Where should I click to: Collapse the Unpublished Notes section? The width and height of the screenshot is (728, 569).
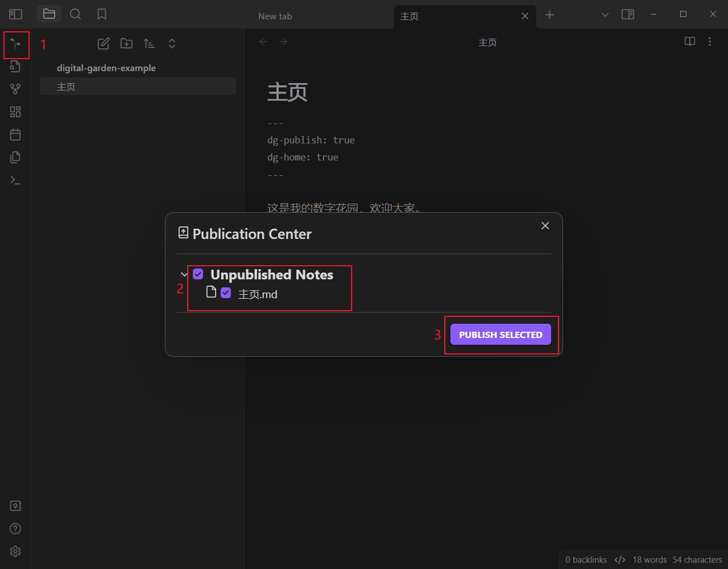(184, 274)
